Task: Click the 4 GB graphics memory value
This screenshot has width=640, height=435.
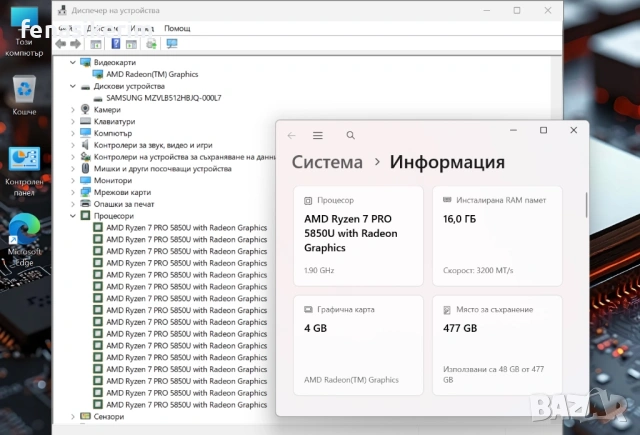Action: [x=316, y=328]
